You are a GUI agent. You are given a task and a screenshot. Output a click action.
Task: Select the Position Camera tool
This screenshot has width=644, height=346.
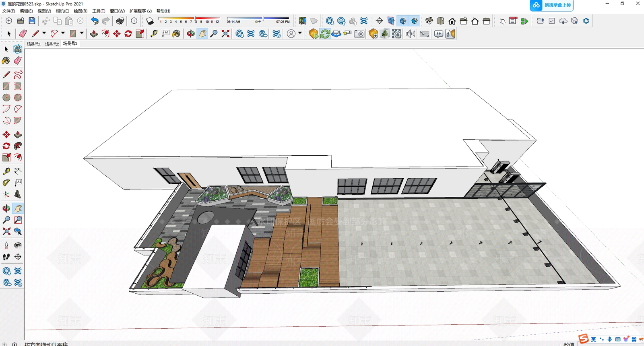[6, 245]
